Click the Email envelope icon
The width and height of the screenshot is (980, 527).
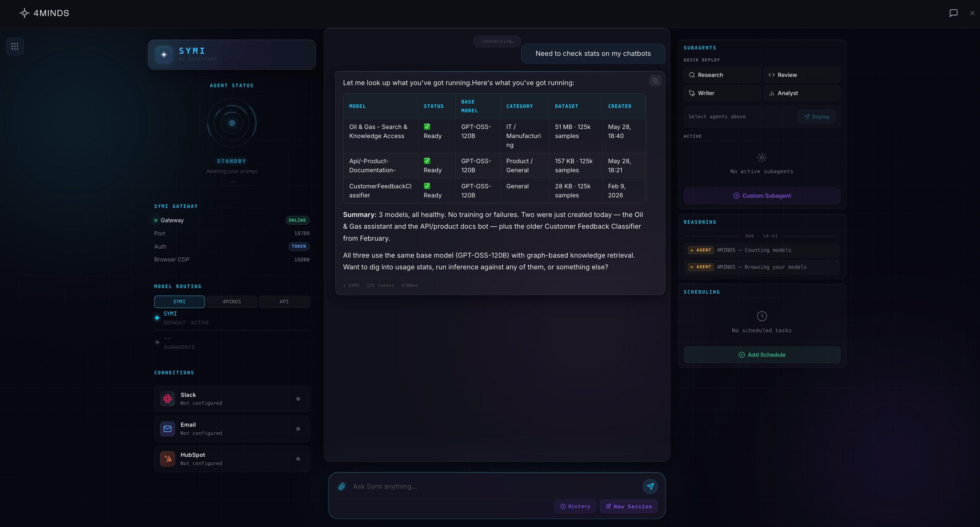click(167, 429)
